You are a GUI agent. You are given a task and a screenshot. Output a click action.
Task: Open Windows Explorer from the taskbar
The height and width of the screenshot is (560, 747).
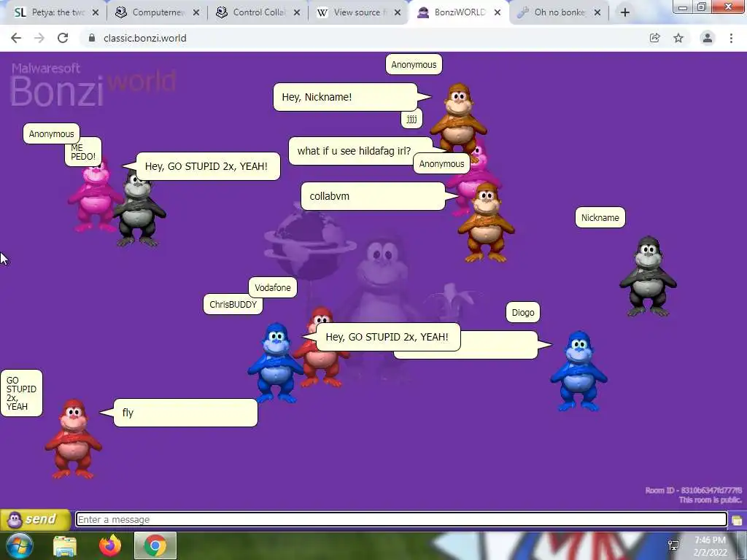coord(65,545)
